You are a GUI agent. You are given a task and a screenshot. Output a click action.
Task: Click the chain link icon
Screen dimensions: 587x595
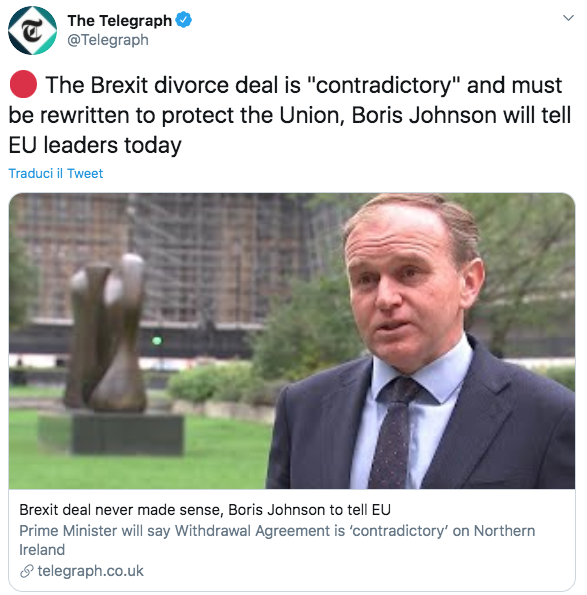coord(27,571)
